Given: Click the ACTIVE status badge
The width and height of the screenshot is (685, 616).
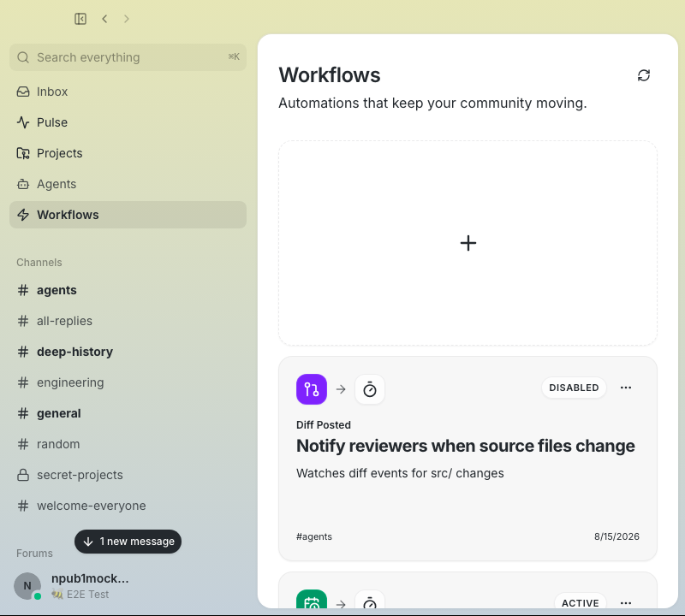Looking at the screenshot, I should coord(581,601).
